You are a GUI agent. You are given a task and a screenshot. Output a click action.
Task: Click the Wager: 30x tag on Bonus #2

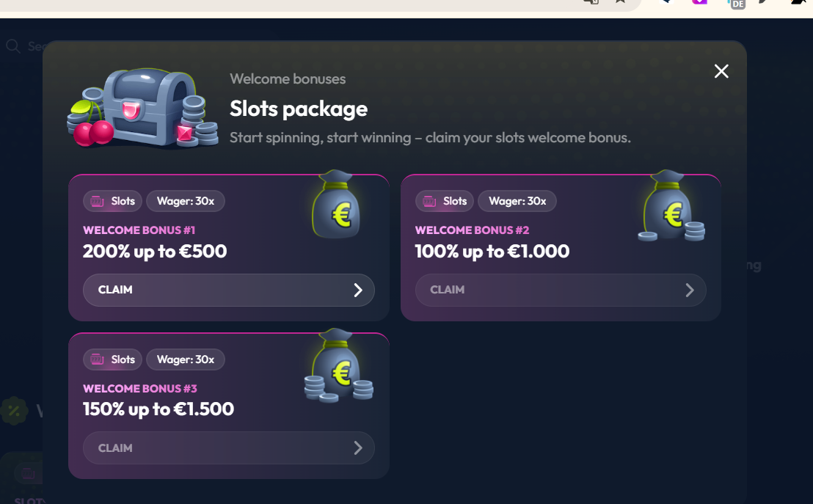pos(517,201)
